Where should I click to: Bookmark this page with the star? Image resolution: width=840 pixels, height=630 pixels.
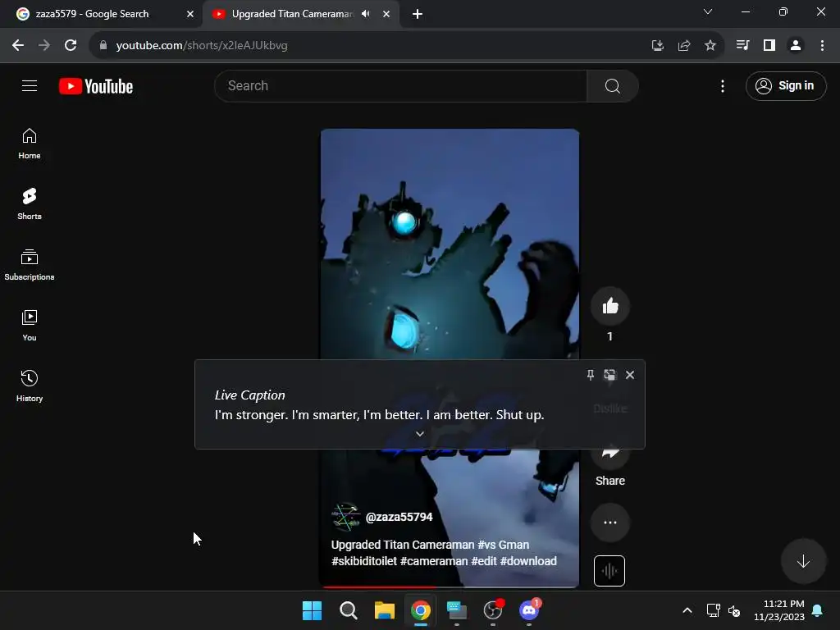[710, 46]
